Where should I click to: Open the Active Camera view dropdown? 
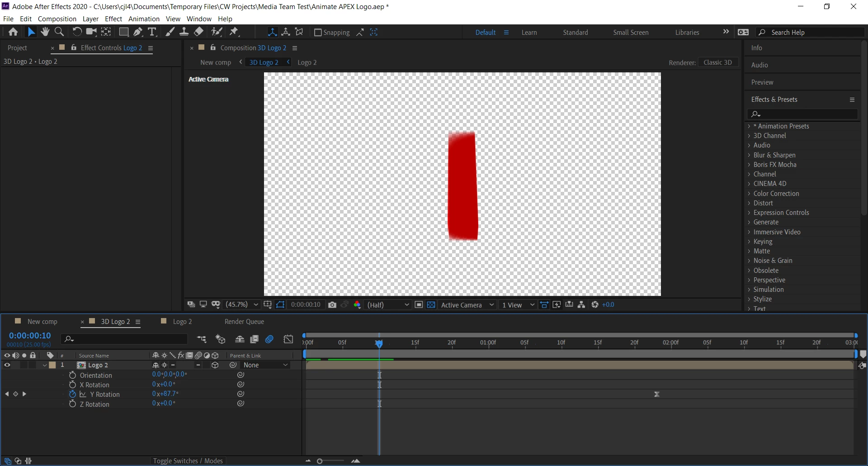pyautogui.click(x=467, y=305)
